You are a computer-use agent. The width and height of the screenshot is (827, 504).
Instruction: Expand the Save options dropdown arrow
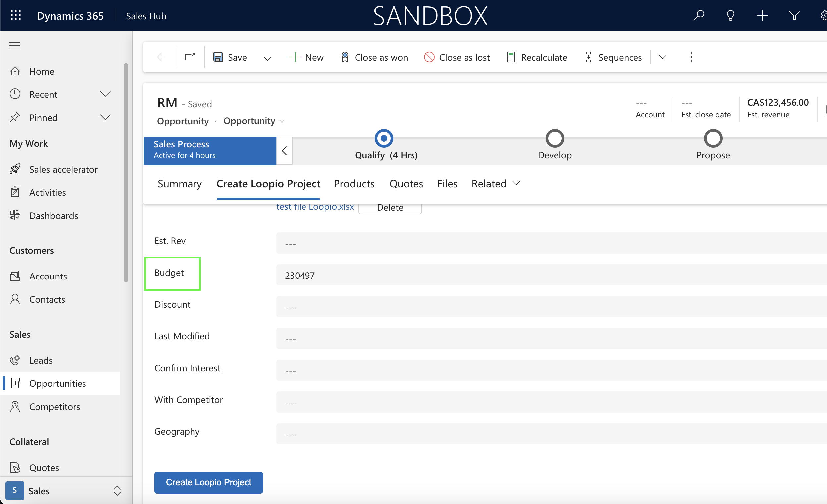(267, 58)
